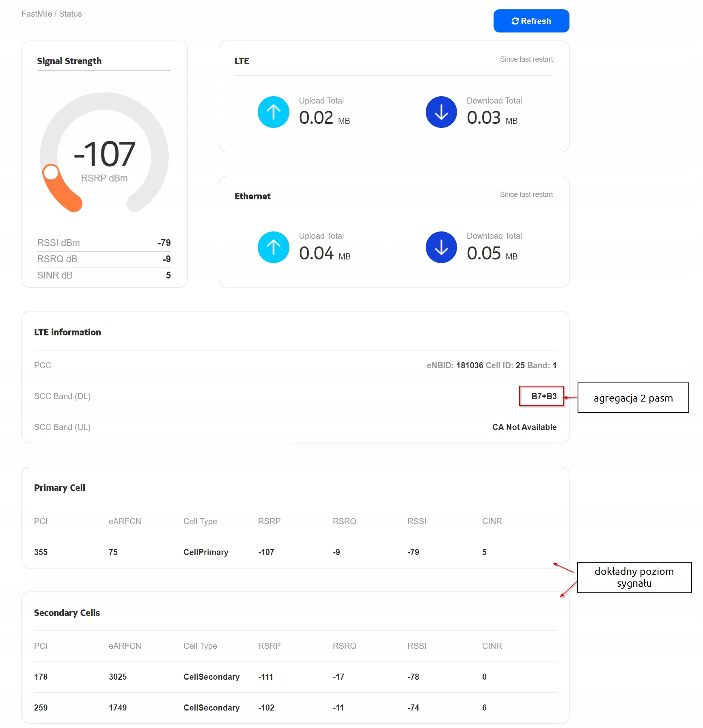Click the 'agregacja 2 pasm' annotation box
Screen dimensions: 703x728
point(633,398)
